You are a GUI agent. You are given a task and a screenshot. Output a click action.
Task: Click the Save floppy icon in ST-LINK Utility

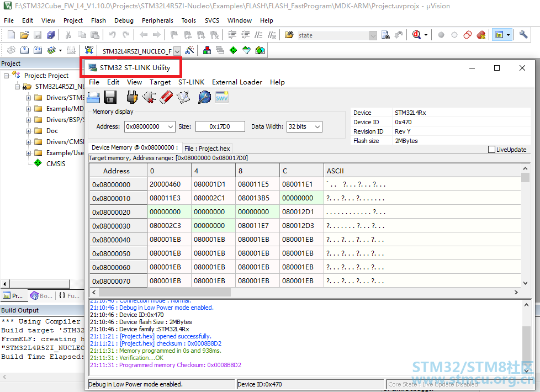tap(110, 98)
